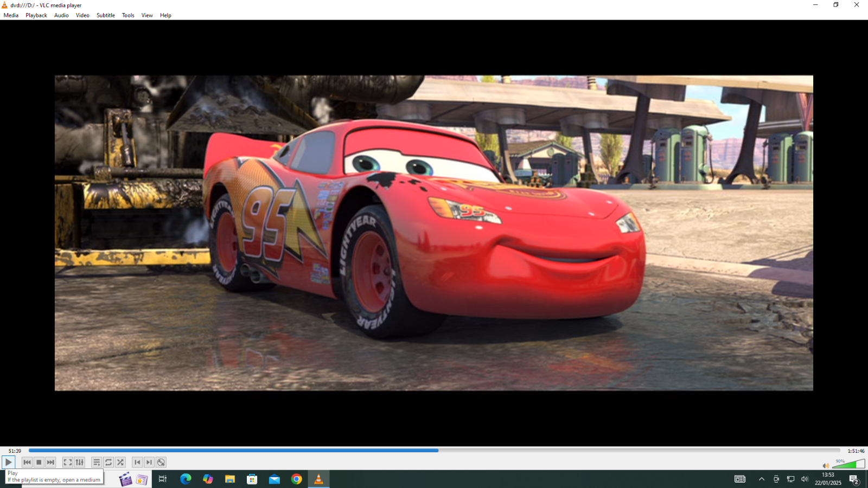Open the Mail app from taskbar
Screen dimensions: 868x488
tap(275, 479)
